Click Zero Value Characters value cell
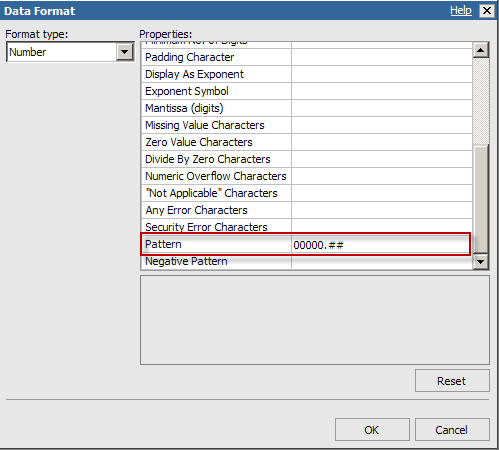Screen dimensions: 499x450 [x=382, y=142]
